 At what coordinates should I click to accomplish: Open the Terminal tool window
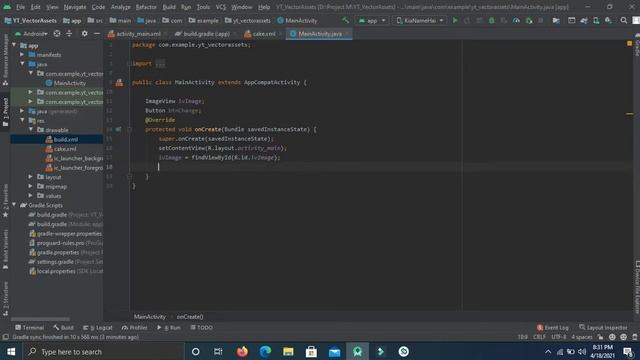pyautogui.click(x=29, y=327)
